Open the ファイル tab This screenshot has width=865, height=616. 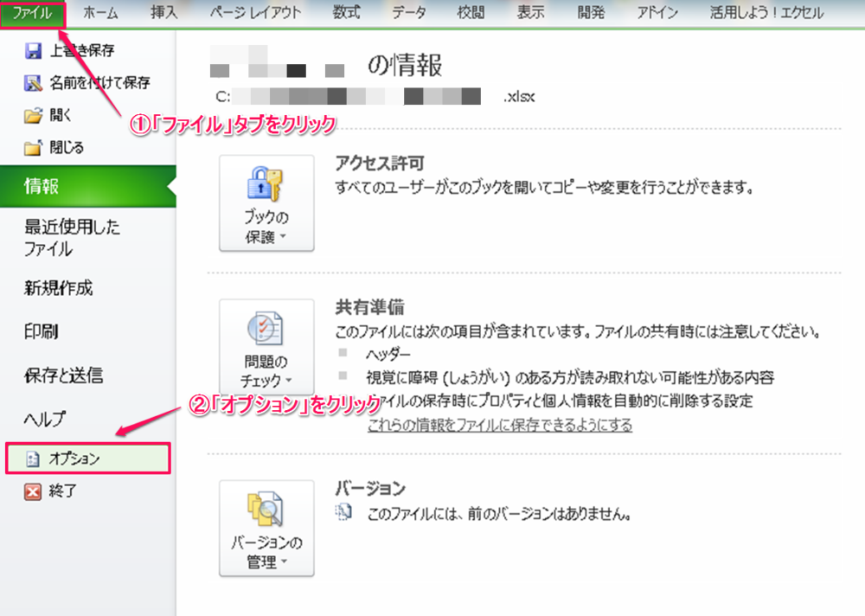[x=32, y=13]
